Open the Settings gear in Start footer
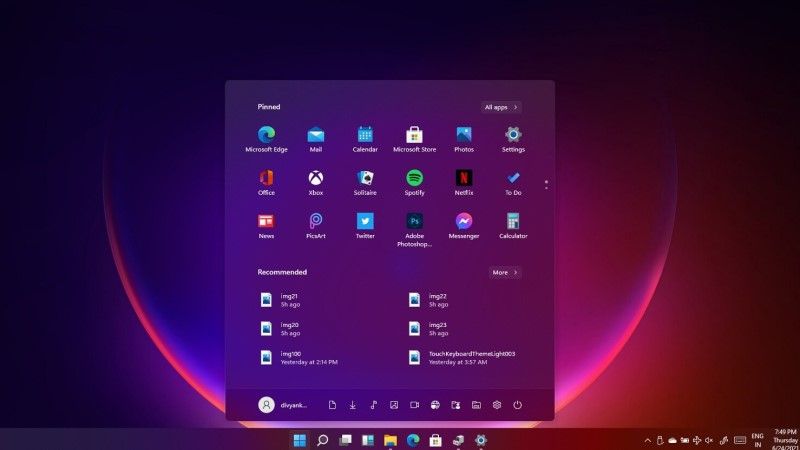Screen dimensions: 800x450 click(497, 405)
